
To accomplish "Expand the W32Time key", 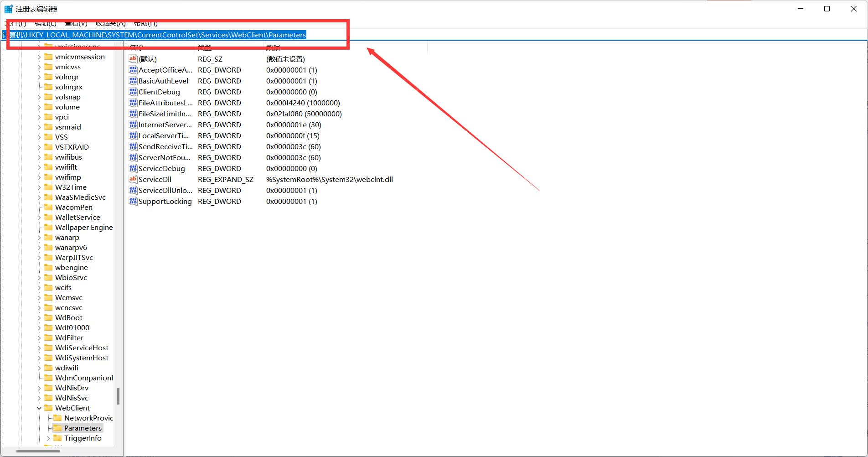I will click(39, 187).
